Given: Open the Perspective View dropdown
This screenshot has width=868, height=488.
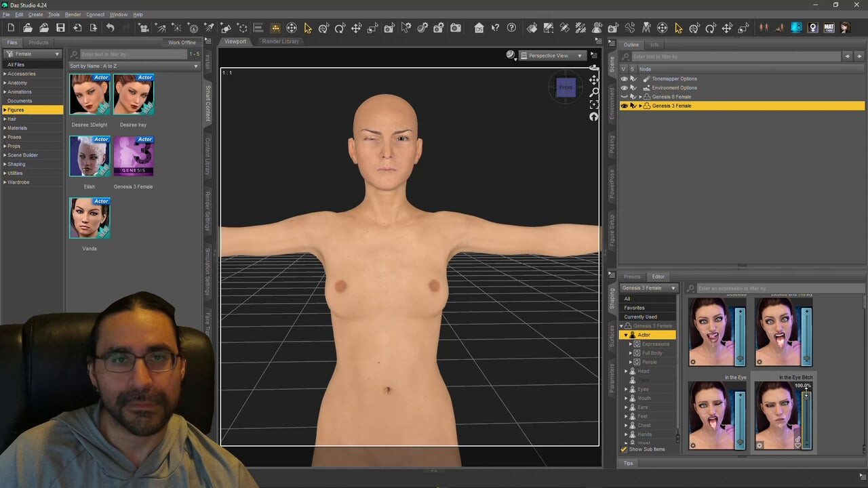Looking at the screenshot, I should [551, 56].
